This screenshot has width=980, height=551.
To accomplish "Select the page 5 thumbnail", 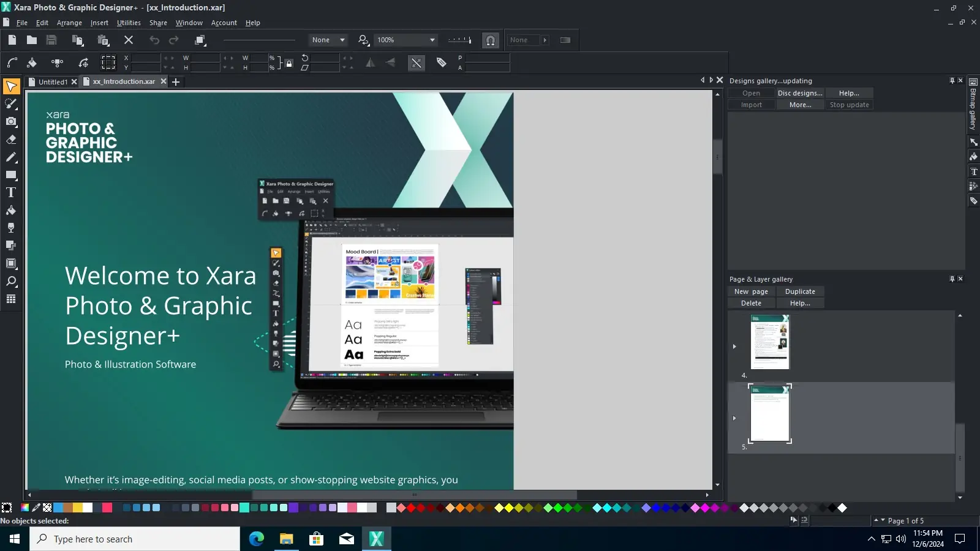I will (770, 413).
